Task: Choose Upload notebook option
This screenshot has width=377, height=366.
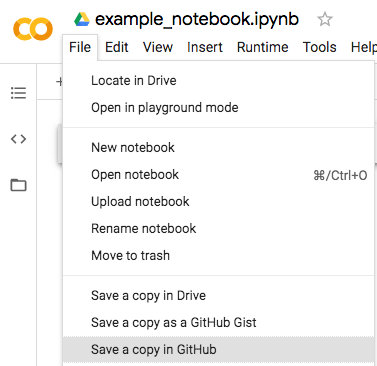Action: [219, 202]
